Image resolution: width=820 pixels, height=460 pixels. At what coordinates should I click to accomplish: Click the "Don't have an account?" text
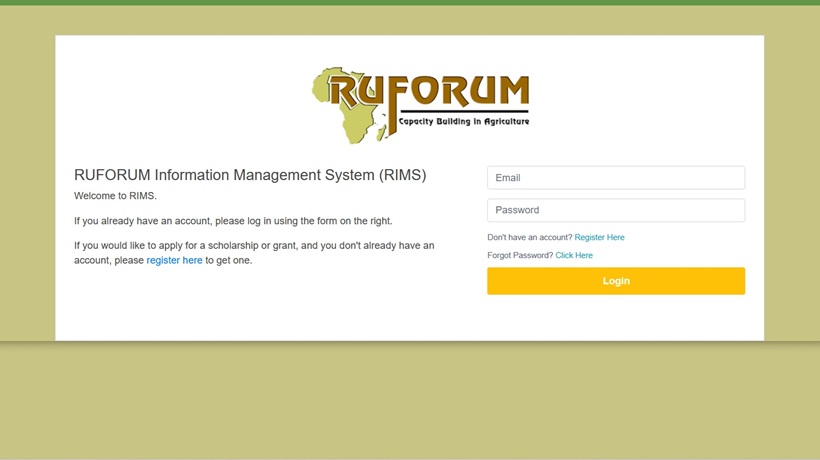[x=530, y=237]
